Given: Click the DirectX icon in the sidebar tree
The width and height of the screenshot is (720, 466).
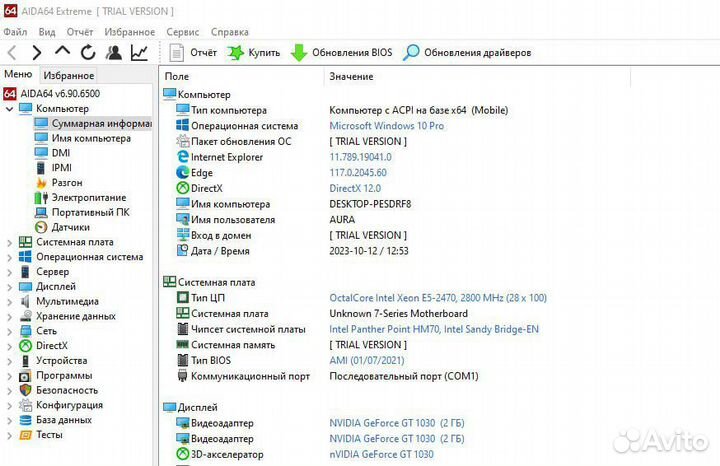Looking at the screenshot, I should (25, 346).
